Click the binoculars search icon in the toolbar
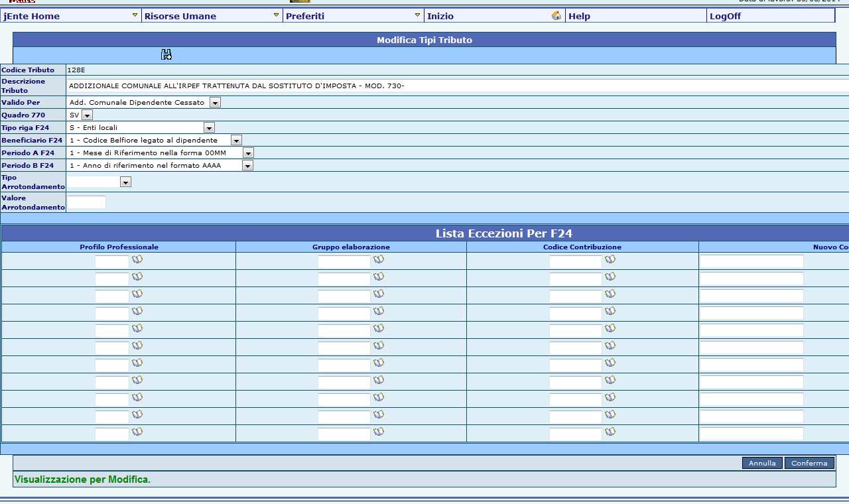The width and height of the screenshot is (849, 504). 166,55
